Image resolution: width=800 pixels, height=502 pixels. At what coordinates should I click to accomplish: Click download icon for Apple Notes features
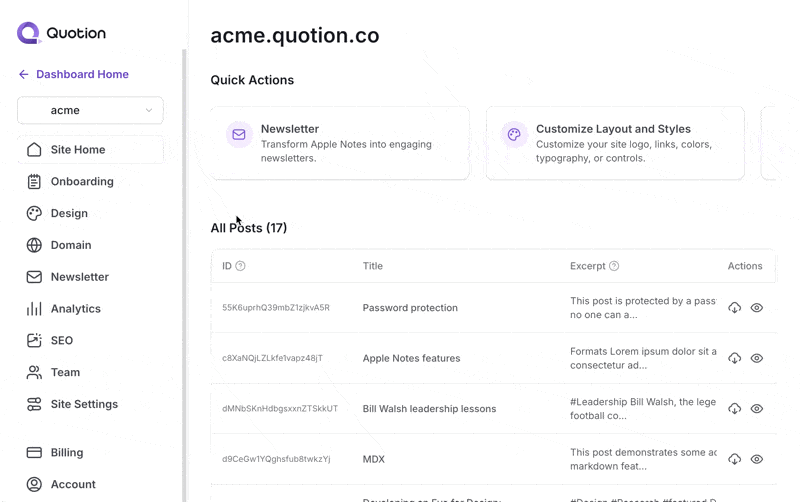coord(735,358)
